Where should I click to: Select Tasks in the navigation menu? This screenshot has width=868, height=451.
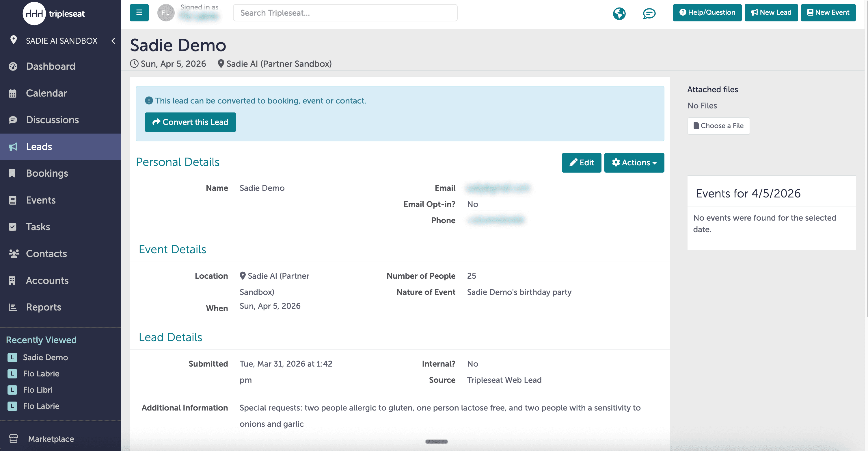tap(38, 227)
